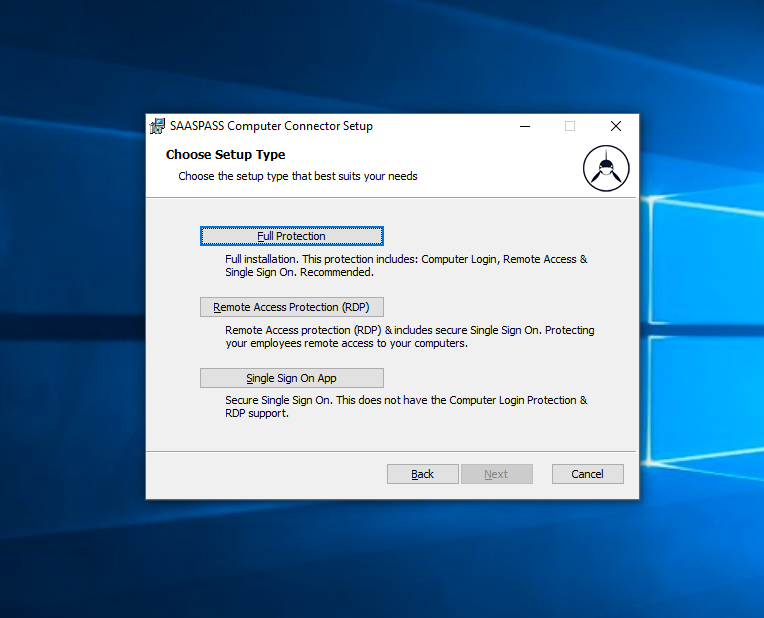Click the Remote Access protection description text
Screen dimensions: 764x618
pos(410,337)
